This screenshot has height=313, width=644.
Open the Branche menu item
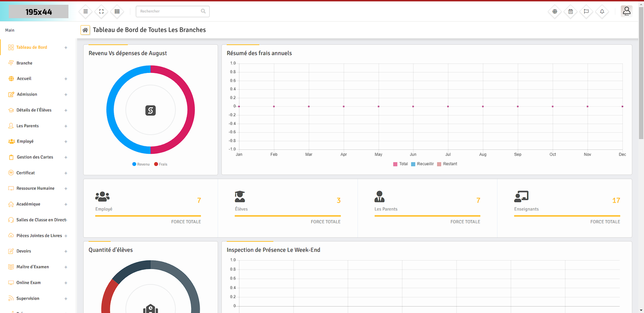[25, 63]
